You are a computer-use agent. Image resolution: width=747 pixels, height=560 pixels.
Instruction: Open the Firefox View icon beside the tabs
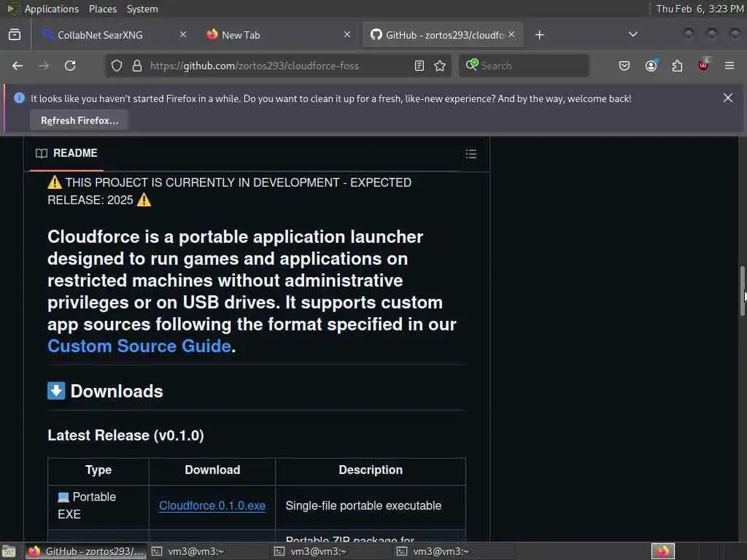coord(15,35)
